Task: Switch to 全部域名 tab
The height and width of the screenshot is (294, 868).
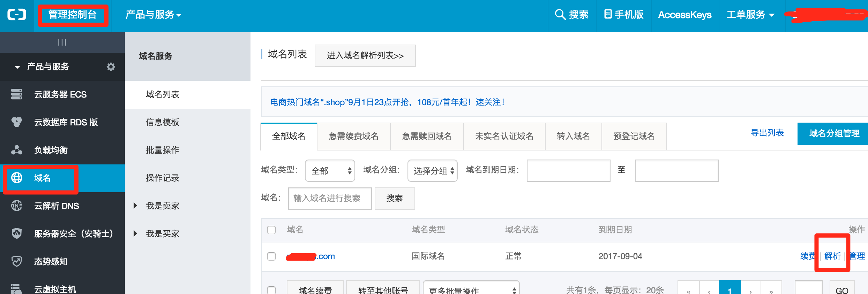Action: coord(289,136)
